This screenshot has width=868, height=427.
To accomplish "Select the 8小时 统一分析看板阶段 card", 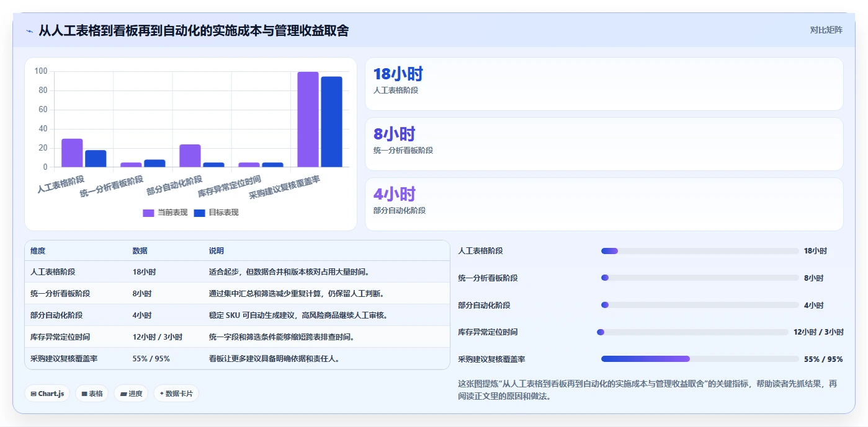I will [604, 144].
